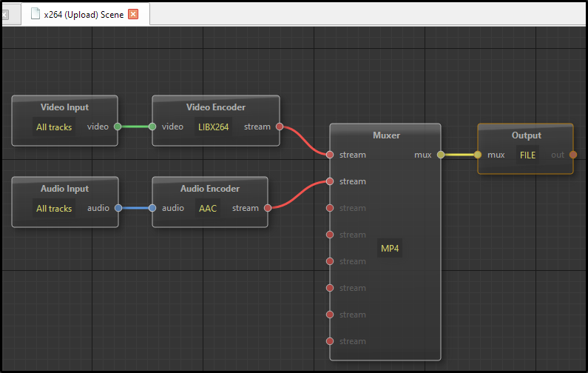Switch to the x264 (Upload) Scene tab
Screen dimensions: 588x373
pyautogui.click(x=83, y=14)
